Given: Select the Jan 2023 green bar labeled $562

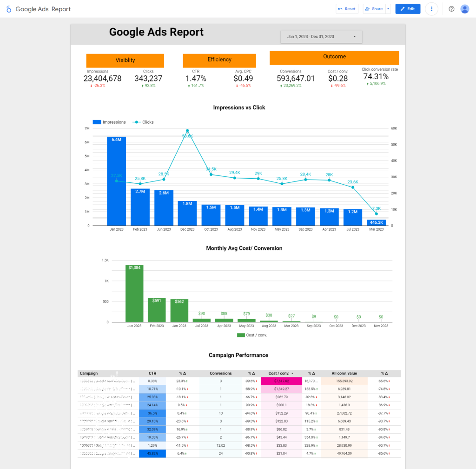Looking at the screenshot, I should tap(179, 311).
